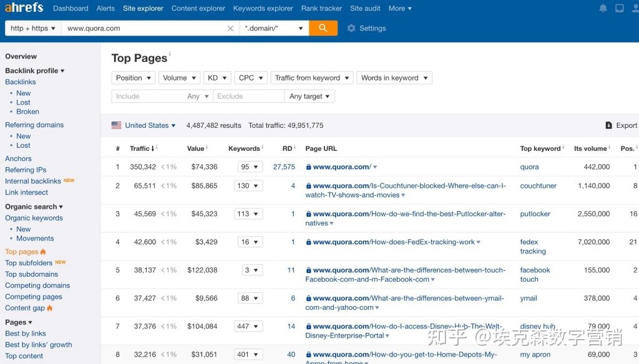Go to Rank tracker

[321, 8]
